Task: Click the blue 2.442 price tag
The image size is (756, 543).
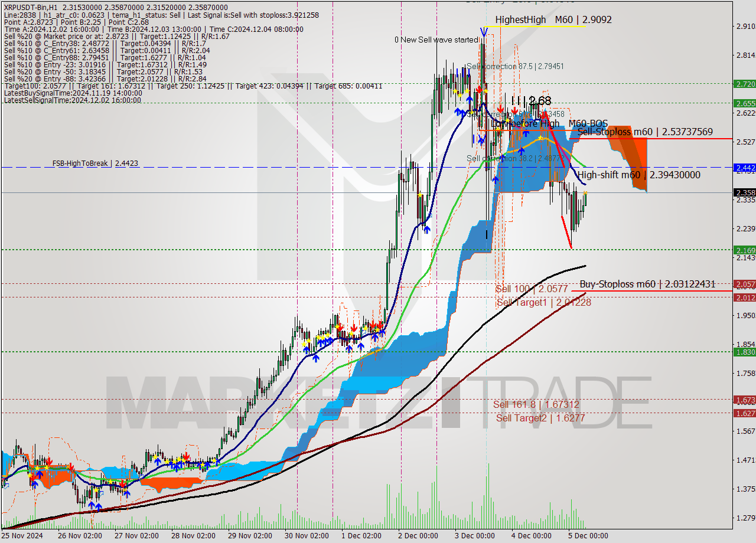Action: pos(745,168)
